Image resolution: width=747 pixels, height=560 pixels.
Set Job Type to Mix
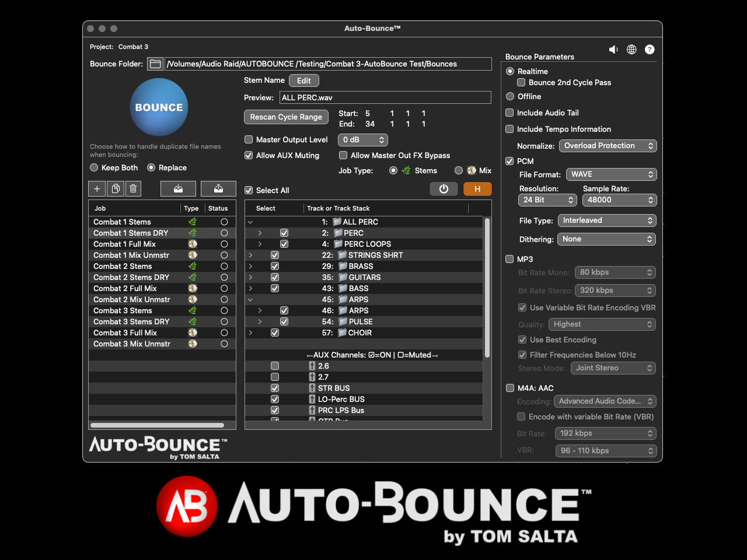point(459,171)
